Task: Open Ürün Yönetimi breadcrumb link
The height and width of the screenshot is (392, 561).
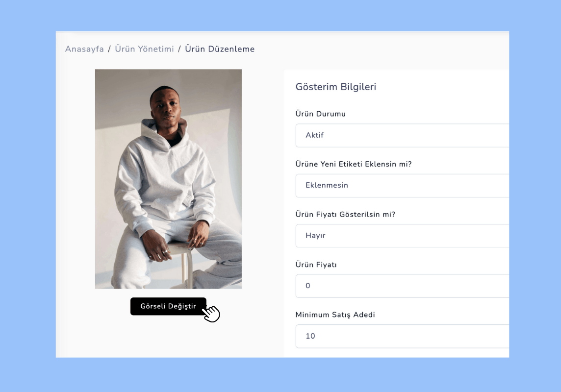Action: (x=144, y=49)
